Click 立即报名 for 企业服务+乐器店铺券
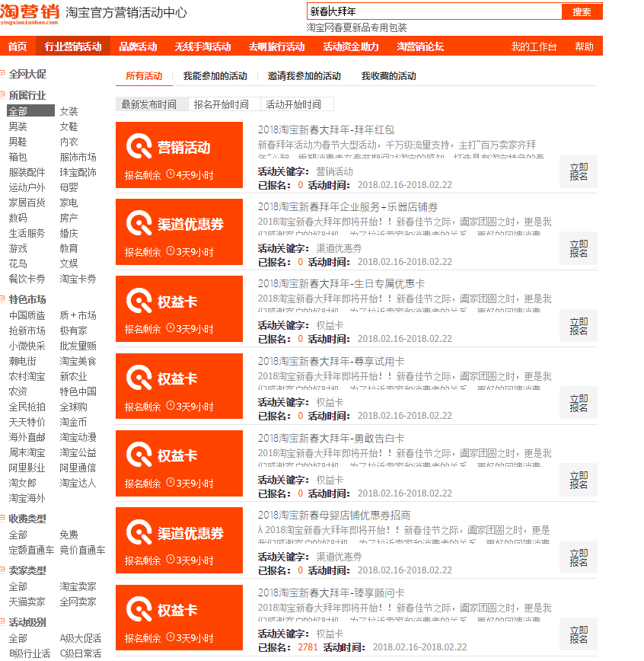The image size is (644, 661). [x=579, y=249]
